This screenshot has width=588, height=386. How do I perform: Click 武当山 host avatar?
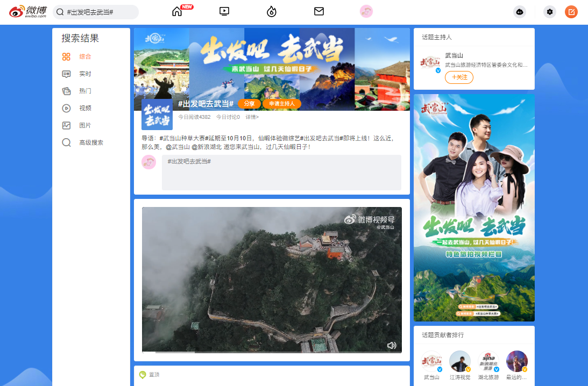[x=430, y=62]
